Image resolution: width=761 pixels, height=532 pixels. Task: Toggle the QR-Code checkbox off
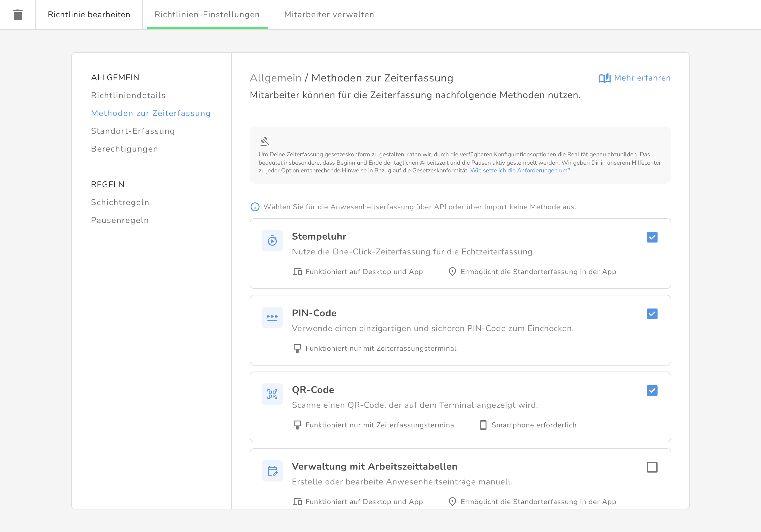[652, 391]
